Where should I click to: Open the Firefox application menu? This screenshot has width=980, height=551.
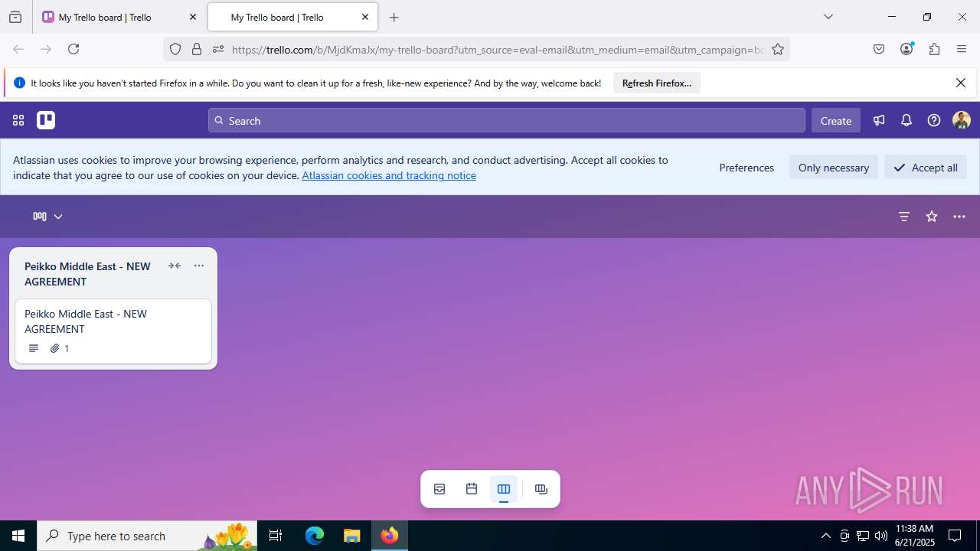(x=962, y=49)
